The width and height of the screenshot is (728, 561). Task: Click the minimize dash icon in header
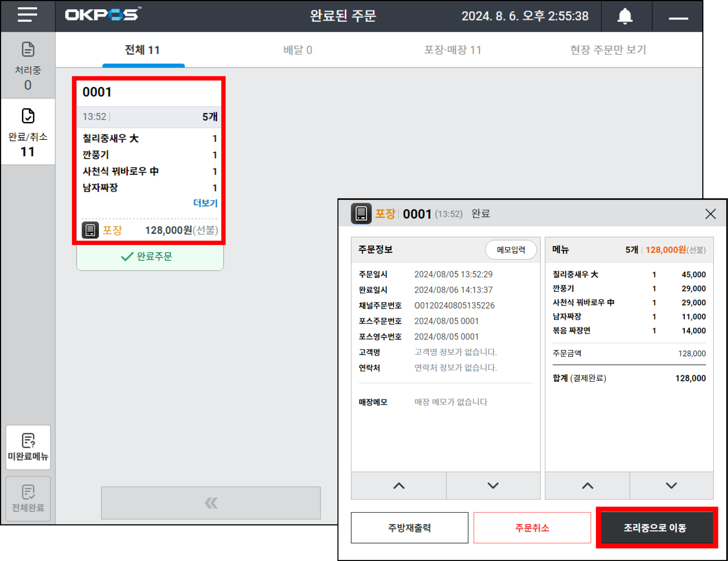[678, 18]
